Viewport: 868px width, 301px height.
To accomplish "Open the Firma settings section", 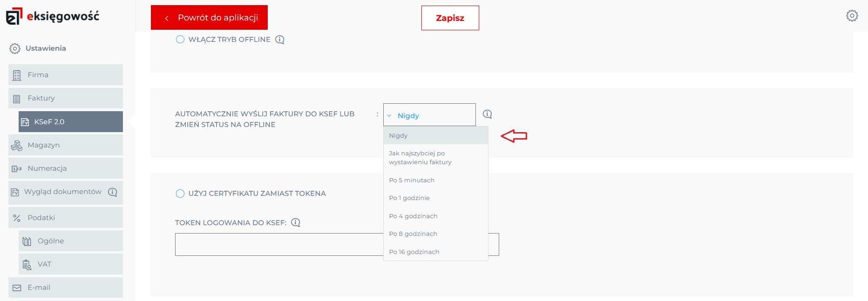I will (x=66, y=75).
